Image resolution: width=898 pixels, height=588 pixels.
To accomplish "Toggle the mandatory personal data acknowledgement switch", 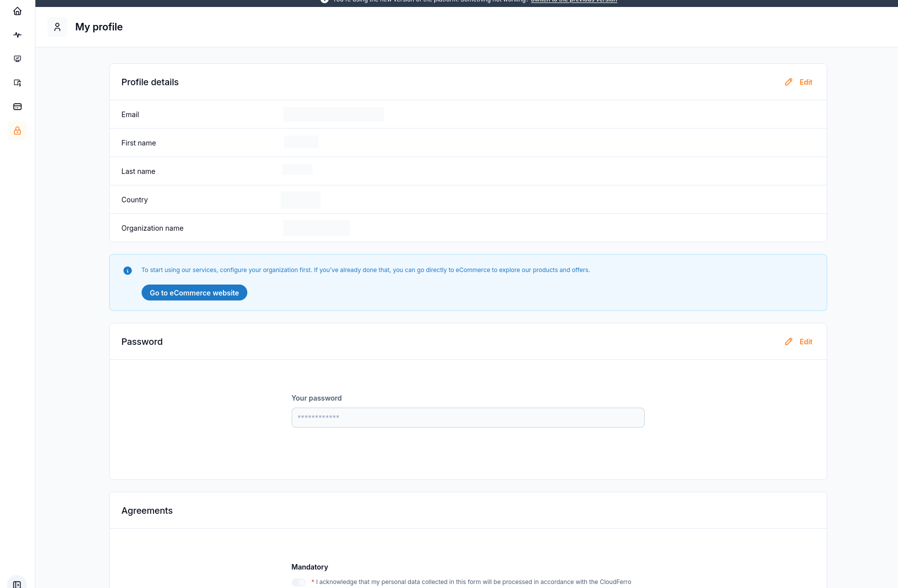I will [299, 582].
